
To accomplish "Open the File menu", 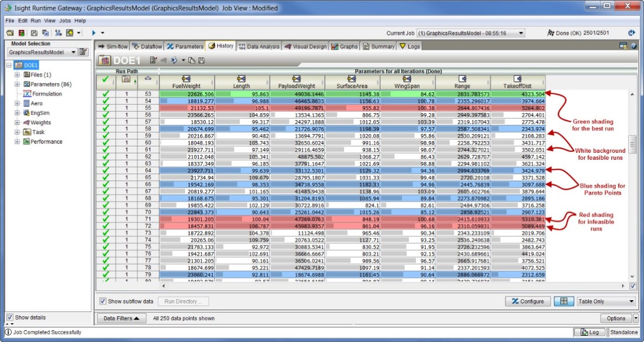I will click(10, 20).
